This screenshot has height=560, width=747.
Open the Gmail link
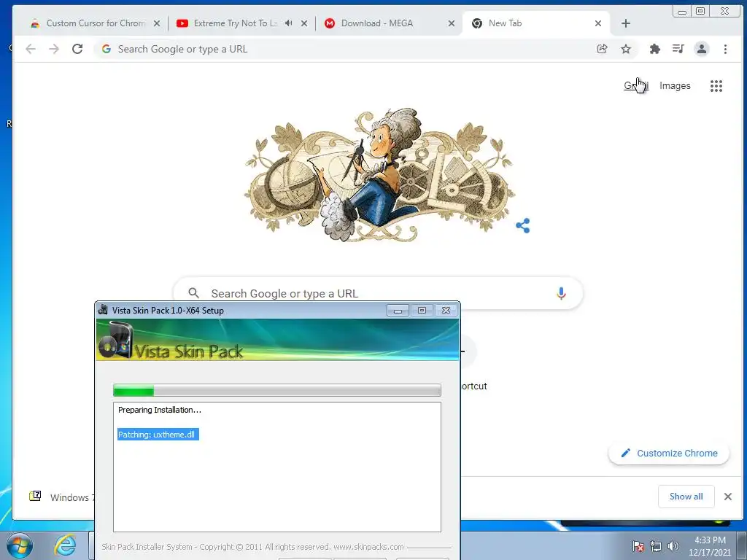636,86
